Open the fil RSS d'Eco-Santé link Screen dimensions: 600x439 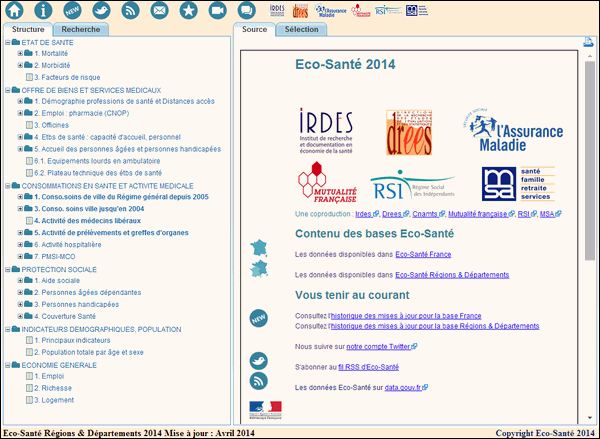tap(368, 367)
